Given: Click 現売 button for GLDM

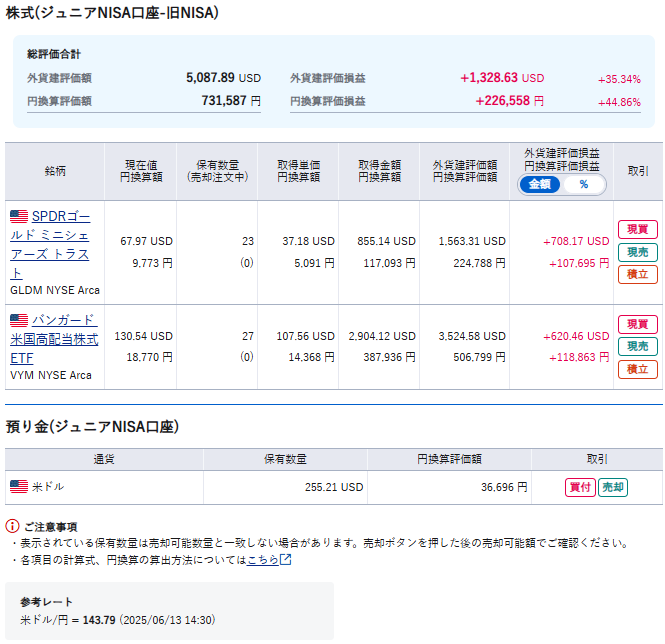Looking at the screenshot, I should 637,252.
